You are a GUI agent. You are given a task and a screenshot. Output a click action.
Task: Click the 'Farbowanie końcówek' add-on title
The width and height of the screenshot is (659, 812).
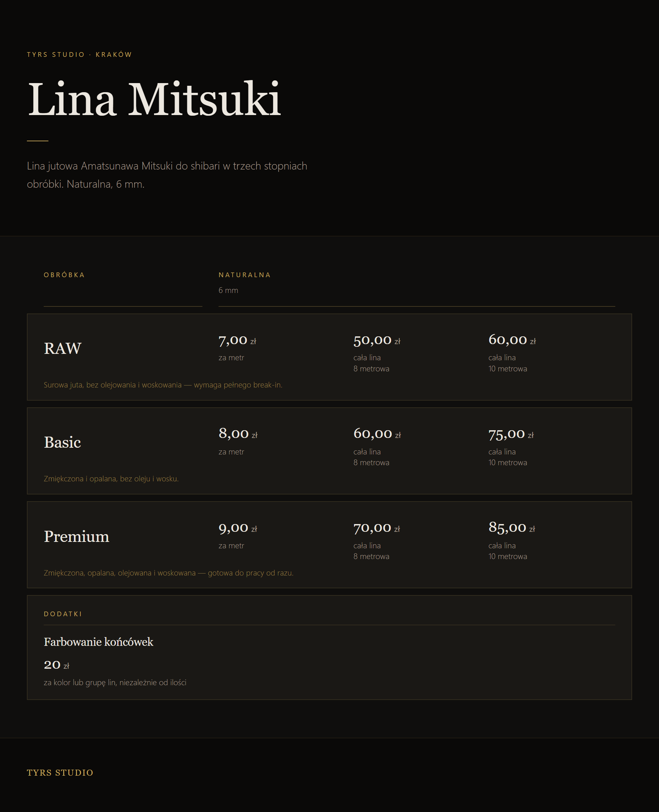tap(98, 642)
